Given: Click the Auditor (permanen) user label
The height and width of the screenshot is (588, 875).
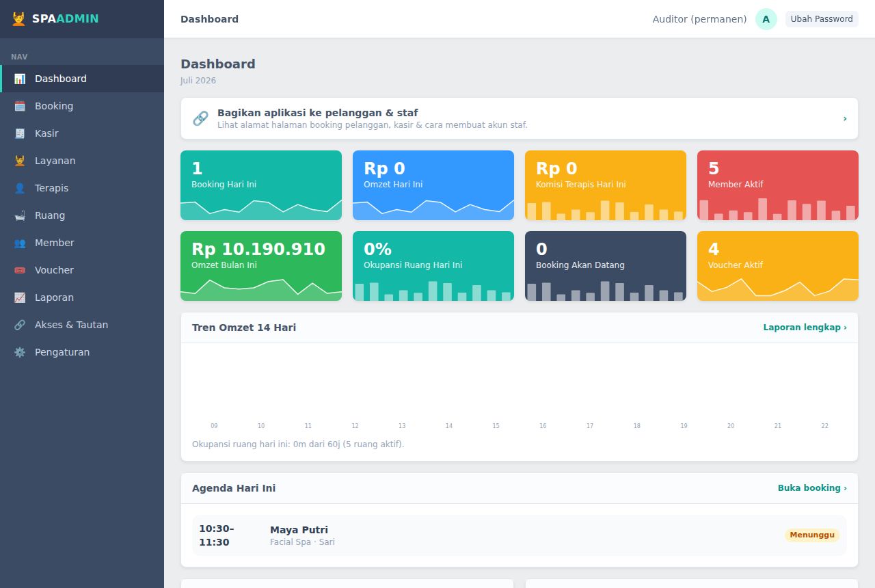Looking at the screenshot, I should (x=699, y=19).
